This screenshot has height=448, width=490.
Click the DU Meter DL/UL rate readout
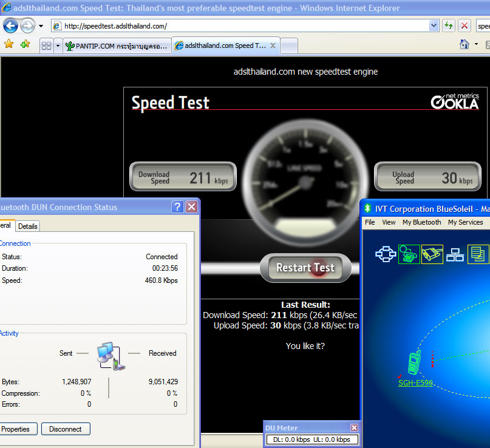coord(311,440)
